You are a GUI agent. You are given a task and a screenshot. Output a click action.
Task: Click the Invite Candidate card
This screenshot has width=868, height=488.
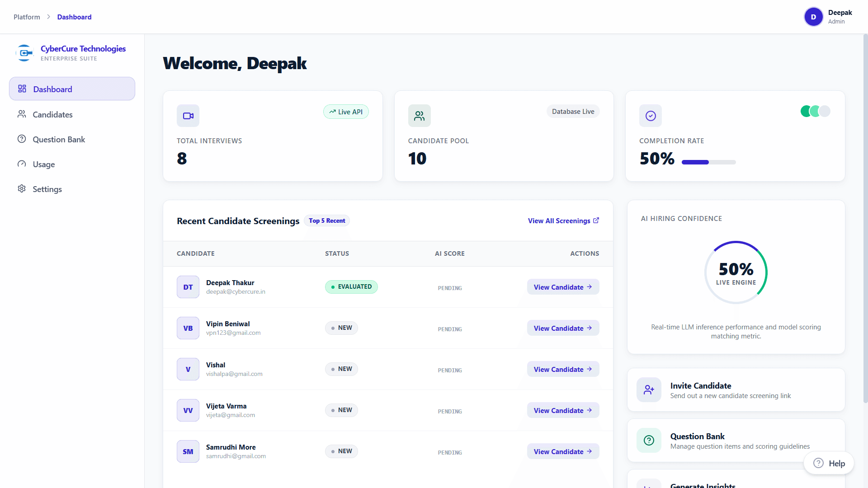(x=736, y=389)
